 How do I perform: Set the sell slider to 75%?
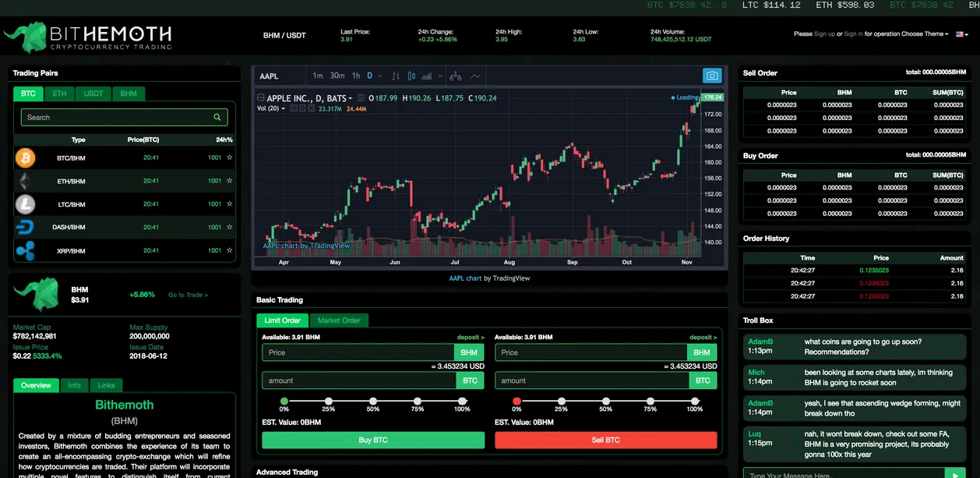(650, 402)
